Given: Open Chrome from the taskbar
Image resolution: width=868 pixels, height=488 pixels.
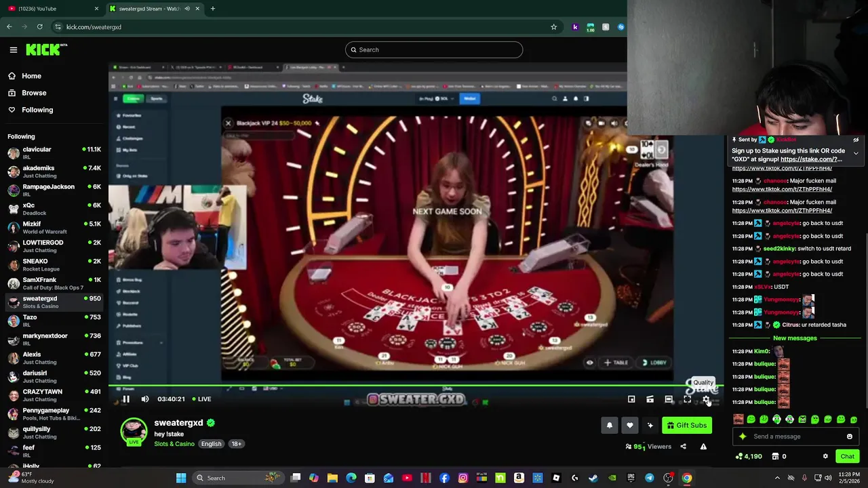Looking at the screenshot, I should tap(687, 478).
